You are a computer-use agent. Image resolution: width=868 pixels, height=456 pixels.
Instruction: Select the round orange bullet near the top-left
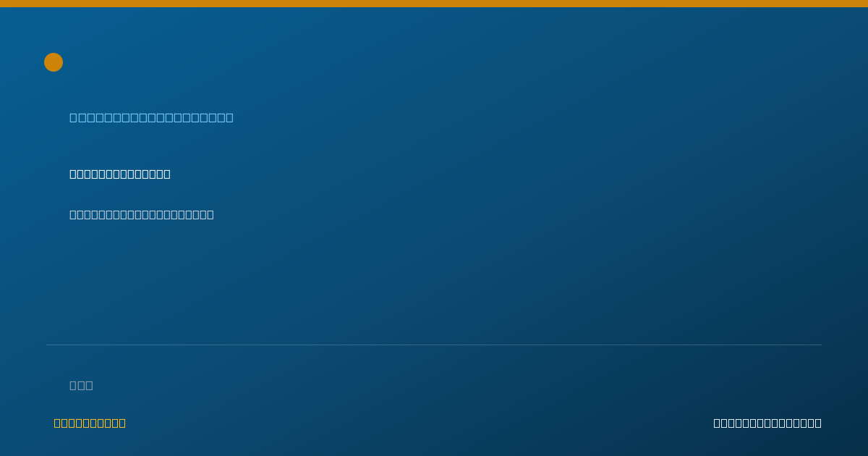coord(54,62)
